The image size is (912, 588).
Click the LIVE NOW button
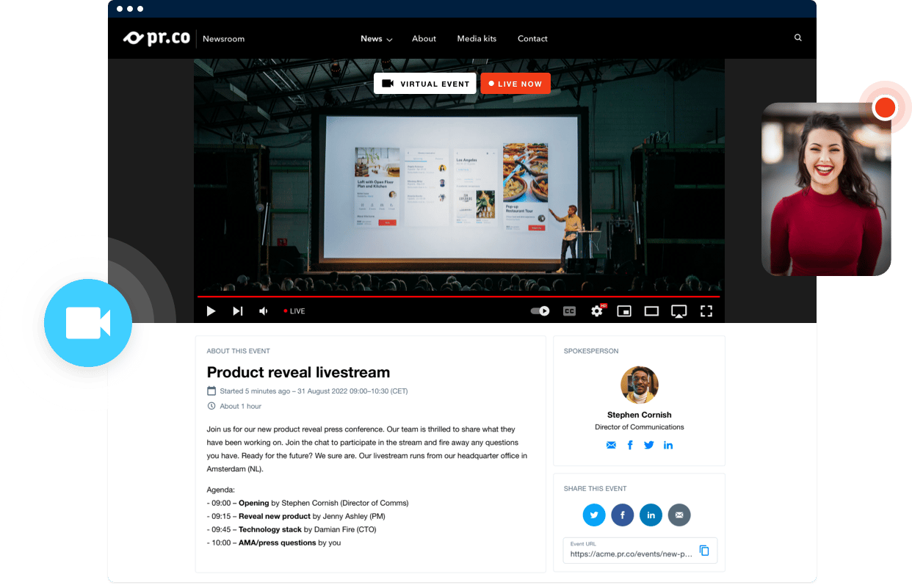coord(515,83)
